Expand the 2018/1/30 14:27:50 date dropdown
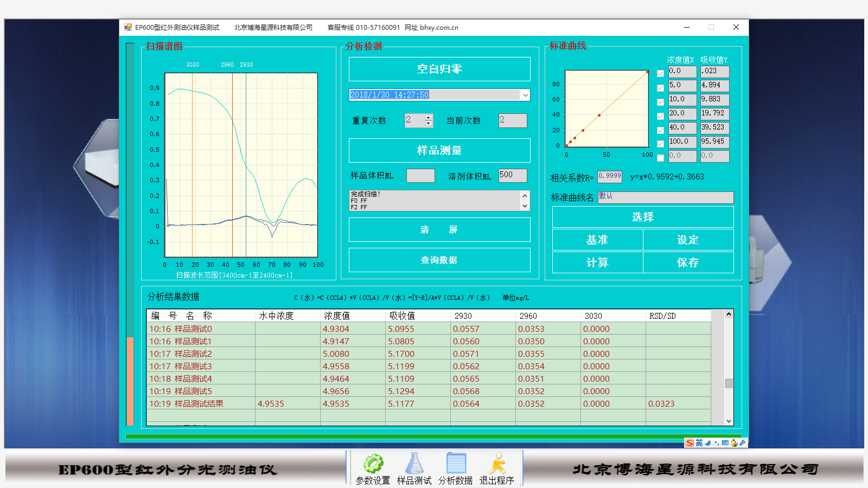 coord(525,95)
